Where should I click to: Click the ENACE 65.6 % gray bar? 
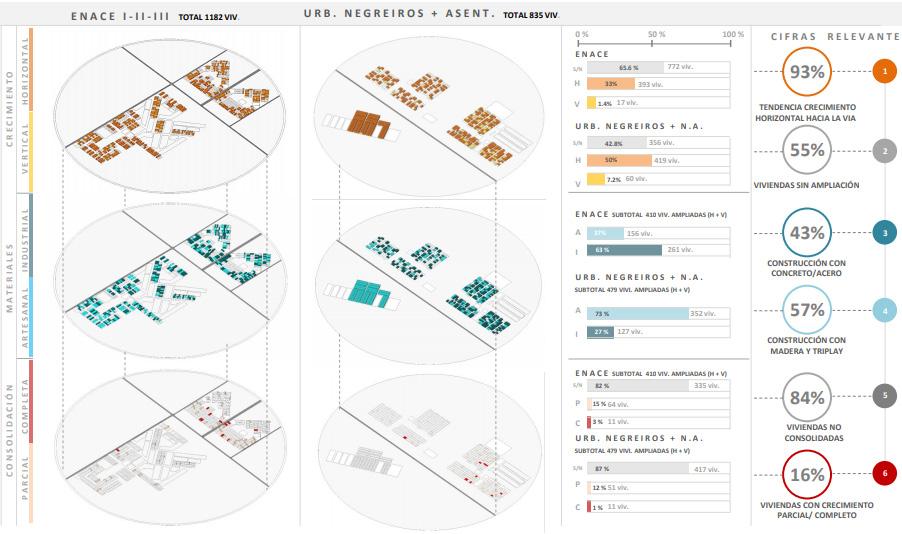click(625, 67)
